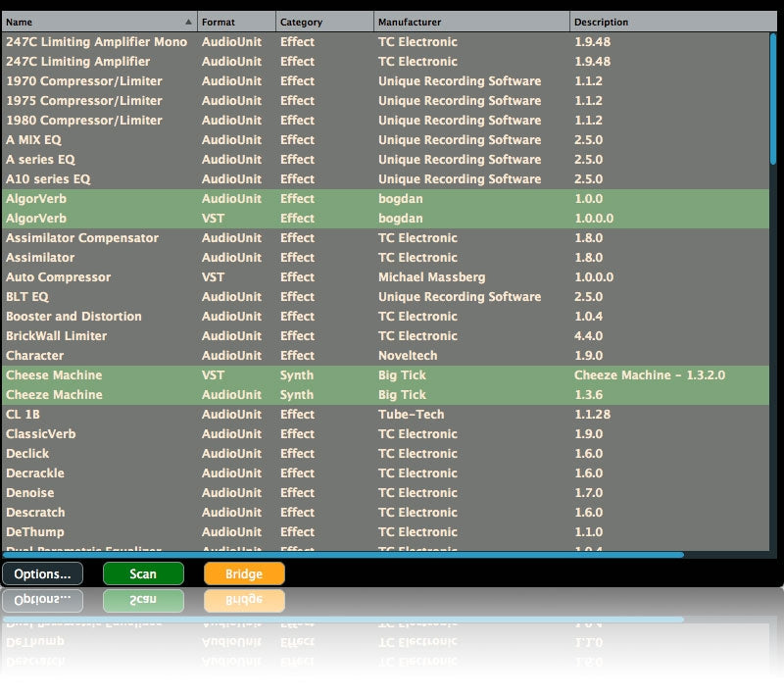Click Synth category in Cheese Machine row
The height and width of the screenshot is (696, 784).
point(297,375)
